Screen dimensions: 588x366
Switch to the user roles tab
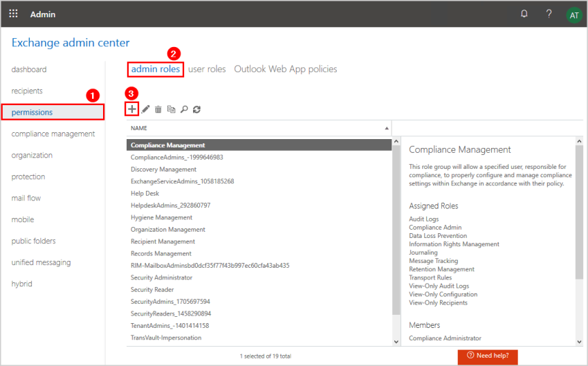207,69
